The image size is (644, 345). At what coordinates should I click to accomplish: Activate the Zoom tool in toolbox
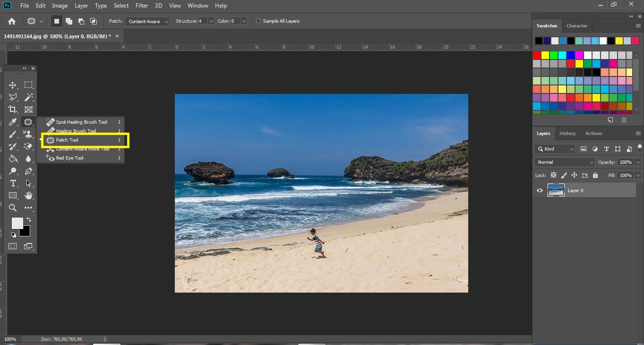click(x=13, y=208)
